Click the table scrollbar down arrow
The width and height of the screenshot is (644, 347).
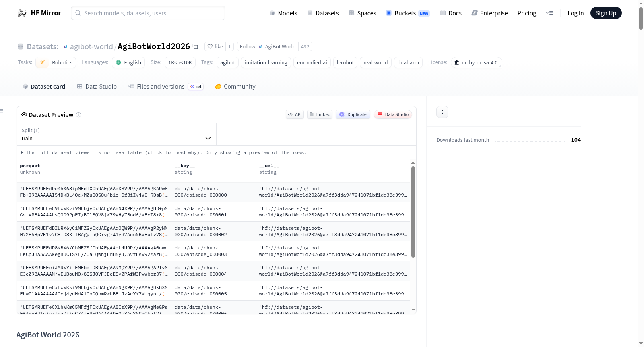pos(413,310)
